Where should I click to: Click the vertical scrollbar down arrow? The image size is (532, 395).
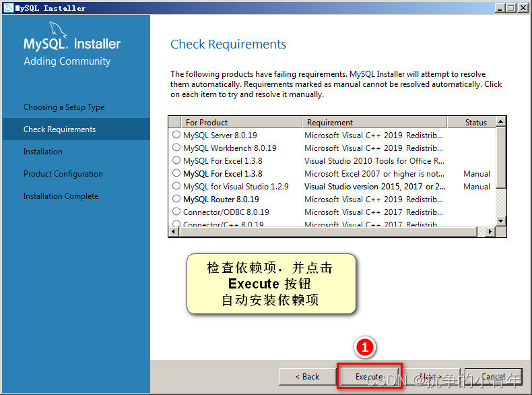point(501,221)
